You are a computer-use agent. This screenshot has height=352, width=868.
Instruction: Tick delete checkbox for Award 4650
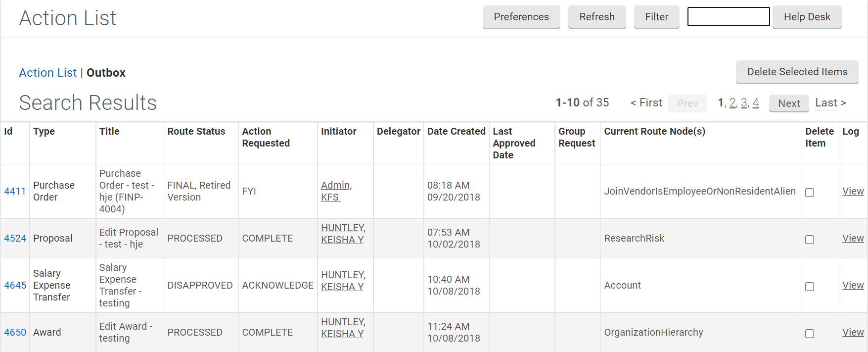click(x=810, y=334)
